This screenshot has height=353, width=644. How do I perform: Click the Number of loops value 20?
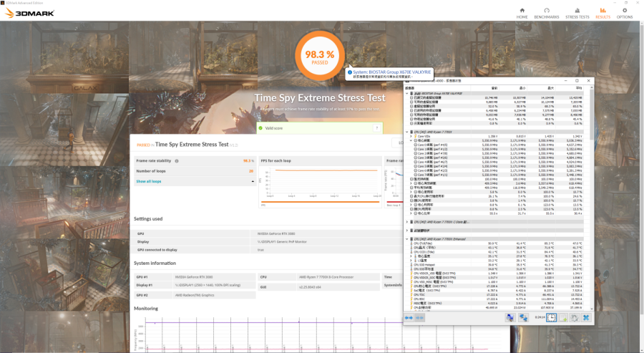click(x=251, y=171)
